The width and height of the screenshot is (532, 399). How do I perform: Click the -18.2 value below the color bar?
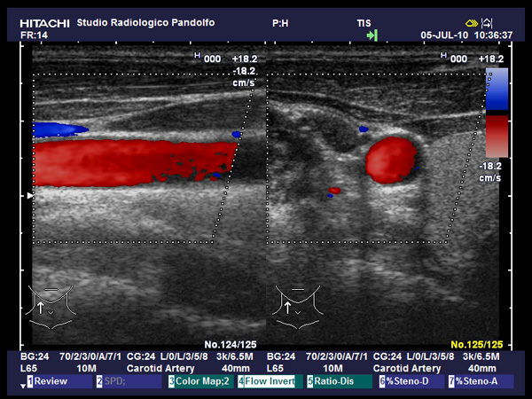tap(490, 167)
